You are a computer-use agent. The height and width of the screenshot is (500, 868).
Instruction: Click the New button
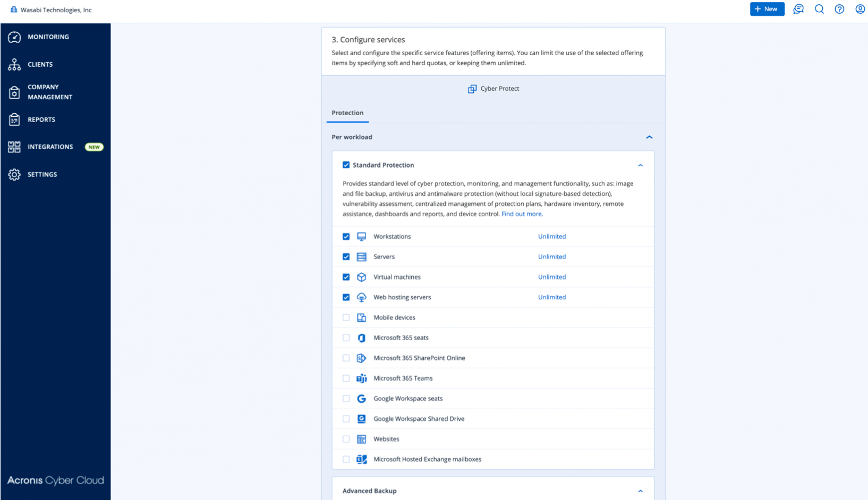[x=767, y=9]
